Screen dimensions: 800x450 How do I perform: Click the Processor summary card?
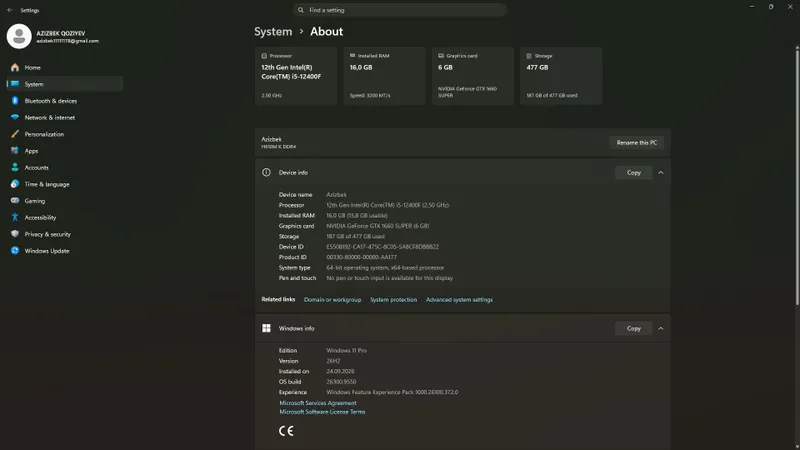296,76
